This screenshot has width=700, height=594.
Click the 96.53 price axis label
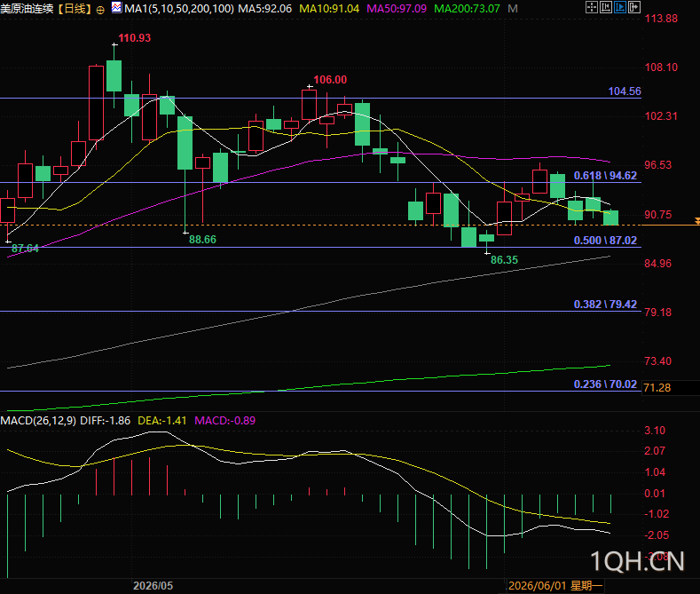click(x=657, y=165)
